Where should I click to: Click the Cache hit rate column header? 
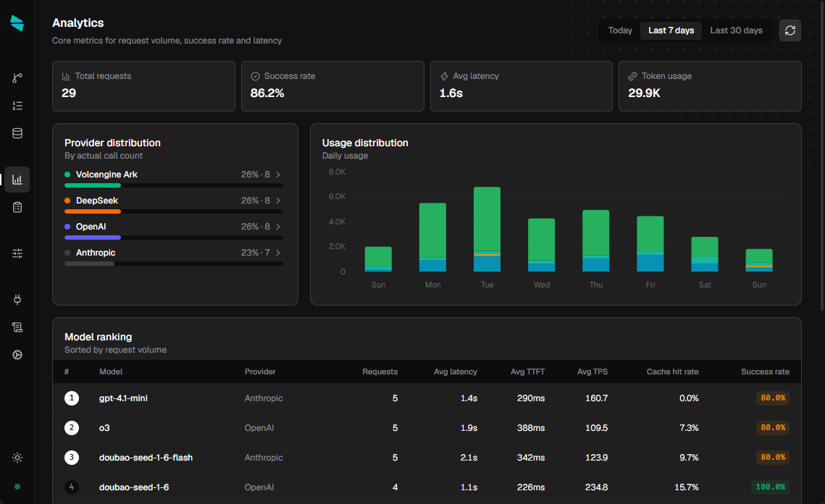[x=672, y=372]
